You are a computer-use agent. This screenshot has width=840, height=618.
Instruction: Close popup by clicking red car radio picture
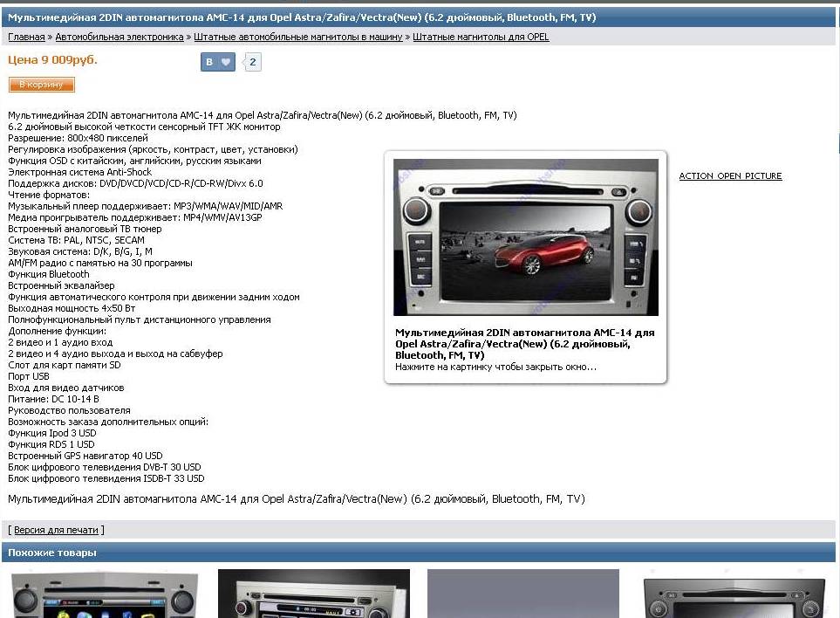tap(525, 237)
